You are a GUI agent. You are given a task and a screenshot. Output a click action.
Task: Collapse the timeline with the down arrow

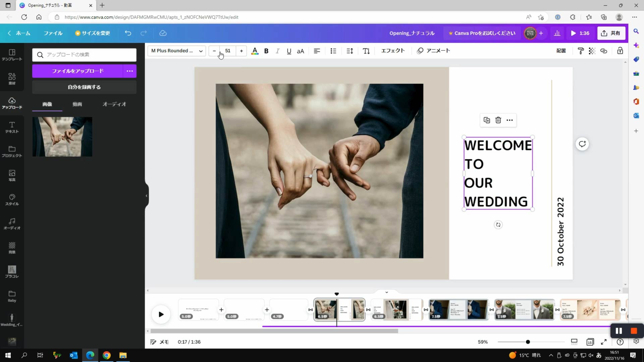[386, 292]
